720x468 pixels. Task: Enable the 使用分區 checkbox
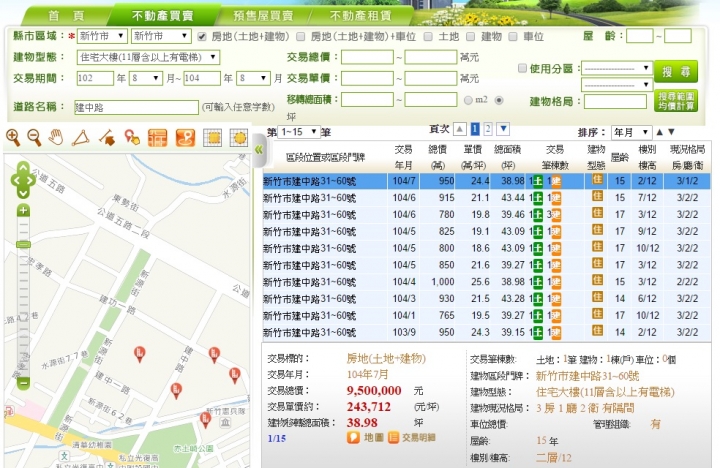(x=521, y=68)
